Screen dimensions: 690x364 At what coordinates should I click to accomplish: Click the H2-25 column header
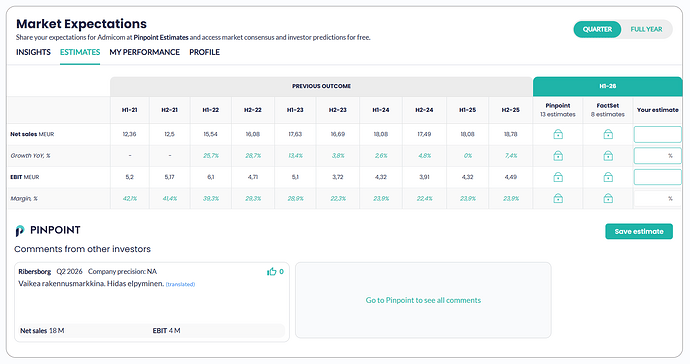coord(510,110)
